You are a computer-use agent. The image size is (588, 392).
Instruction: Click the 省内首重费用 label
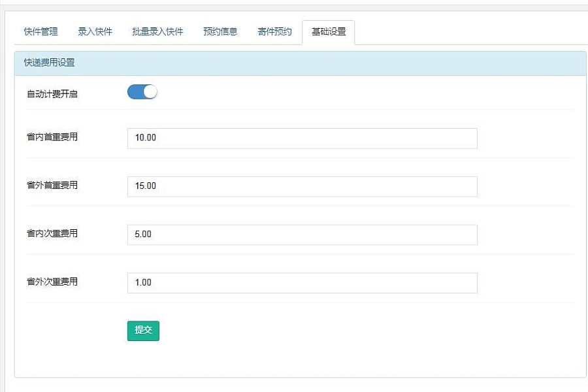click(x=52, y=137)
